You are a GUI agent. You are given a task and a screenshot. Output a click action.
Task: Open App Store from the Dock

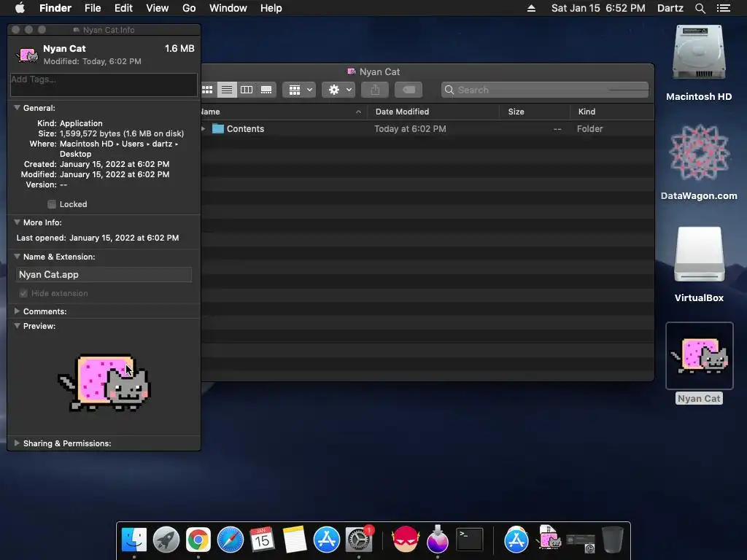point(326,540)
